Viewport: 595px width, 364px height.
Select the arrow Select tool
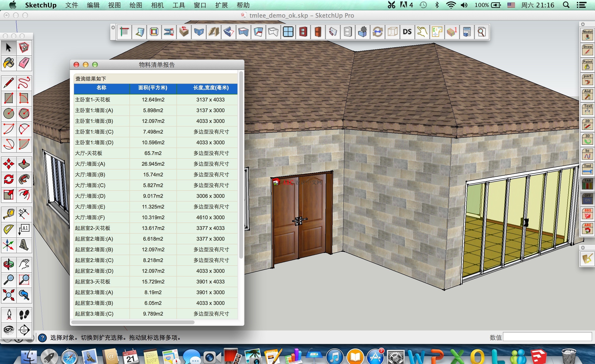click(x=9, y=47)
